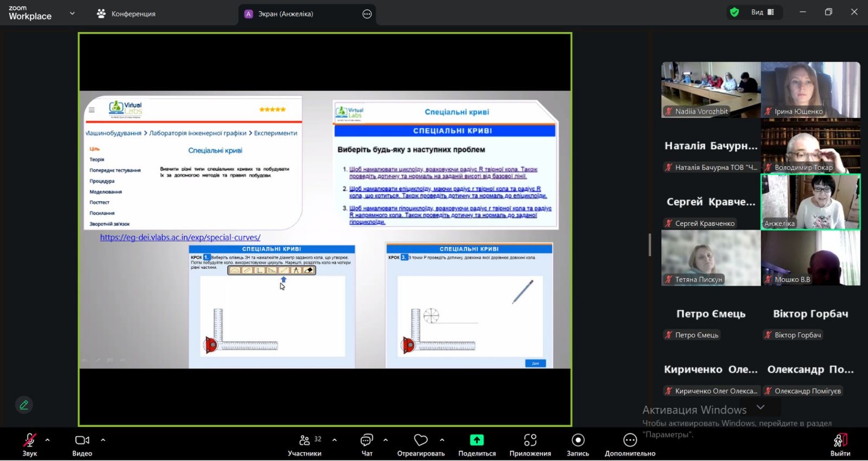Open the Apps icon in toolbar
This screenshot has width=868, height=461.
click(530, 440)
